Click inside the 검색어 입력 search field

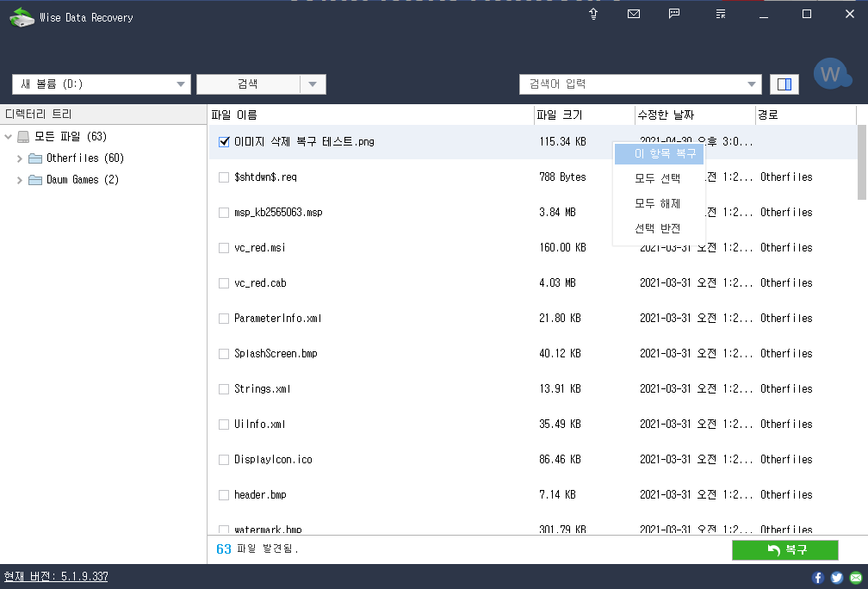coord(629,84)
